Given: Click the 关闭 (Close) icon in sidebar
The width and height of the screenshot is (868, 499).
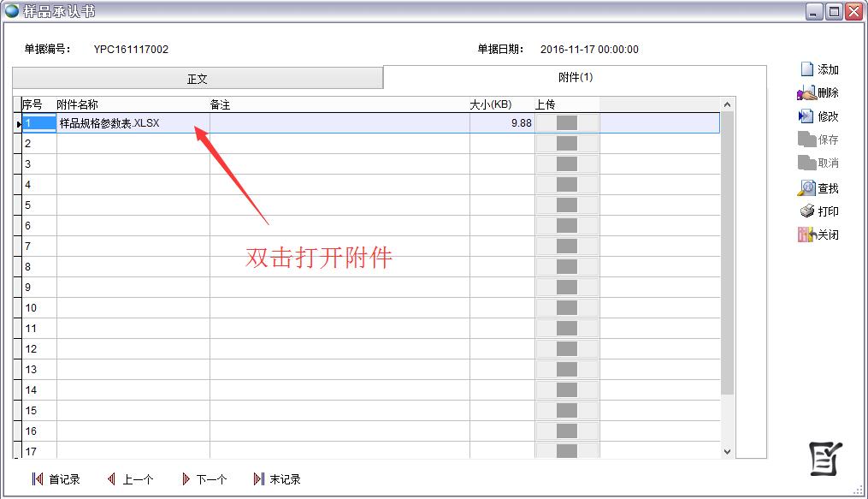Looking at the screenshot, I should 808,234.
